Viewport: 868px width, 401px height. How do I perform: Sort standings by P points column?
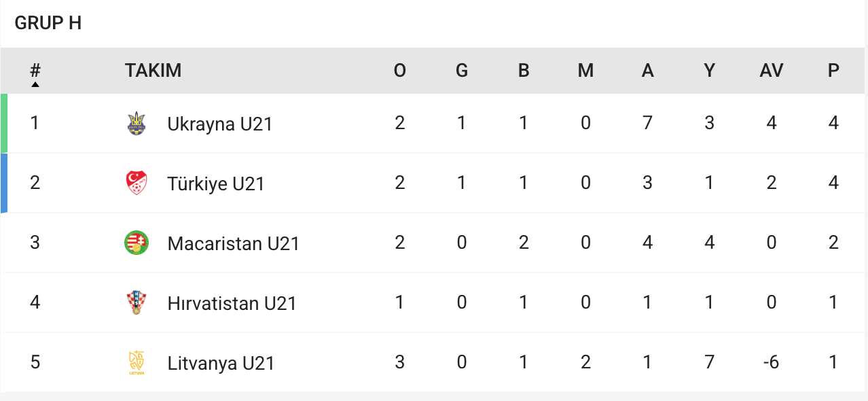point(833,71)
